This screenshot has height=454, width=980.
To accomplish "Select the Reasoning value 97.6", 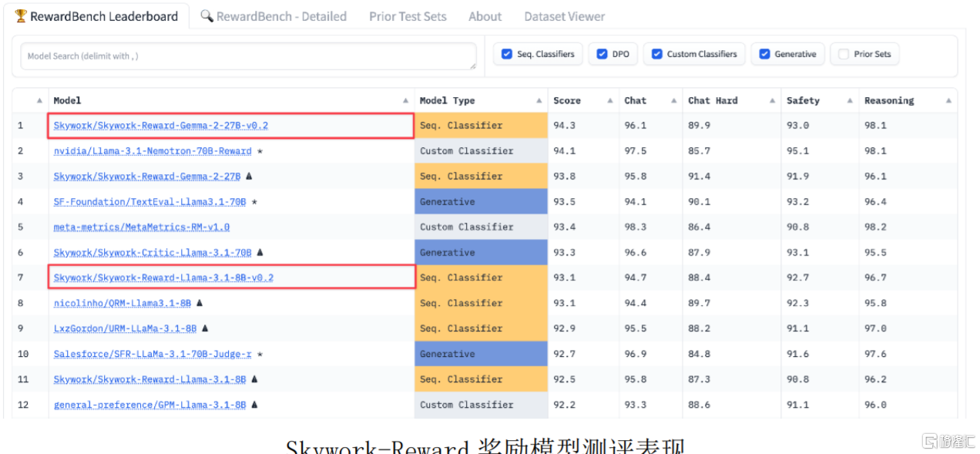I will [x=908, y=354].
